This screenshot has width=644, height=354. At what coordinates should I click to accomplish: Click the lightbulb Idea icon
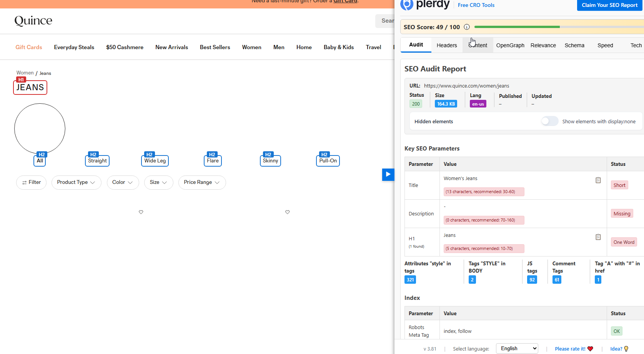click(626, 349)
